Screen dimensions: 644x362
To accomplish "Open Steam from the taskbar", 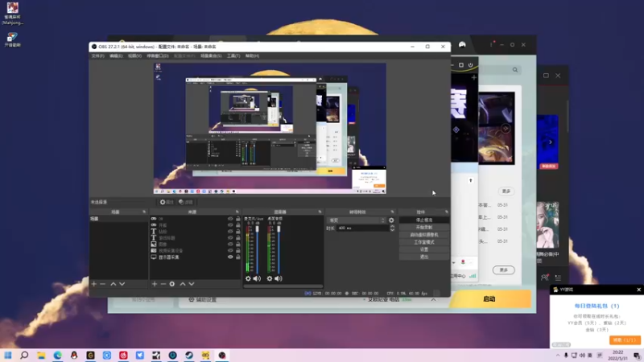I will point(189,355).
